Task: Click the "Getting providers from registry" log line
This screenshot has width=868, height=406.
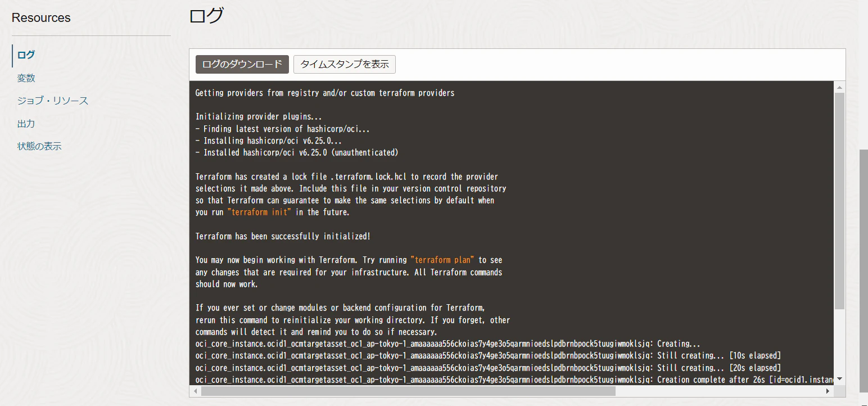Action: pos(325,93)
